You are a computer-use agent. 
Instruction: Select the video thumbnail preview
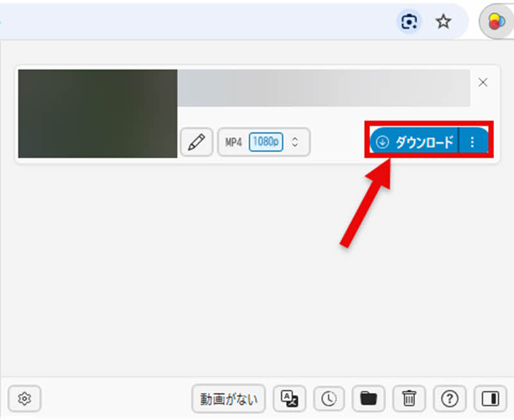(96, 114)
